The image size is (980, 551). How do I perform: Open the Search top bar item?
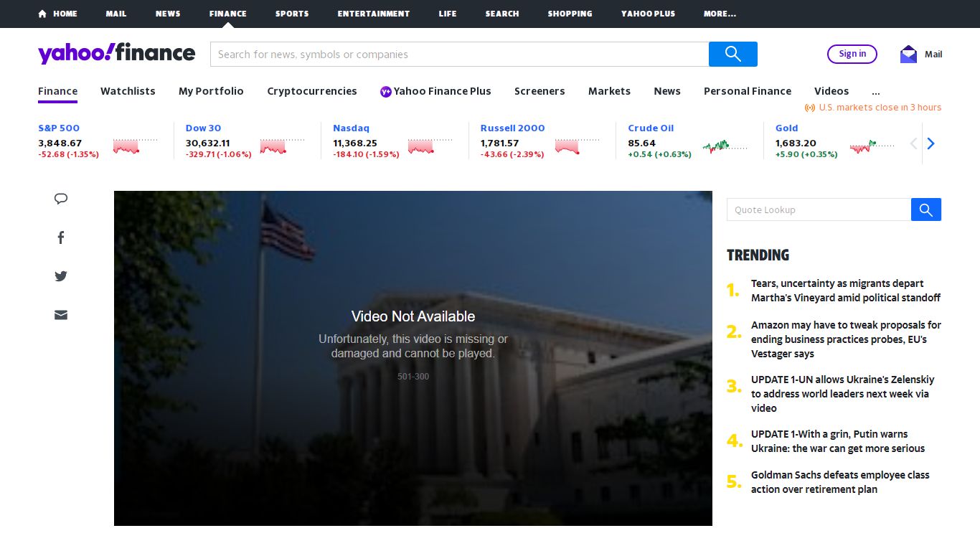(502, 14)
